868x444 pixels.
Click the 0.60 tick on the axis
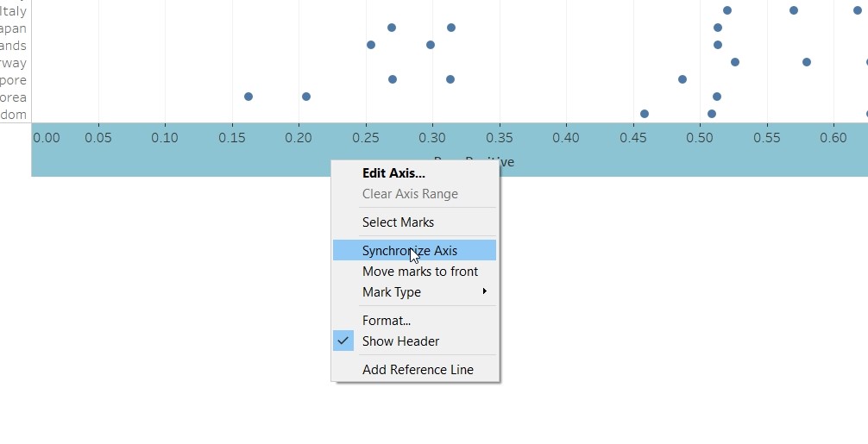pyautogui.click(x=833, y=137)
